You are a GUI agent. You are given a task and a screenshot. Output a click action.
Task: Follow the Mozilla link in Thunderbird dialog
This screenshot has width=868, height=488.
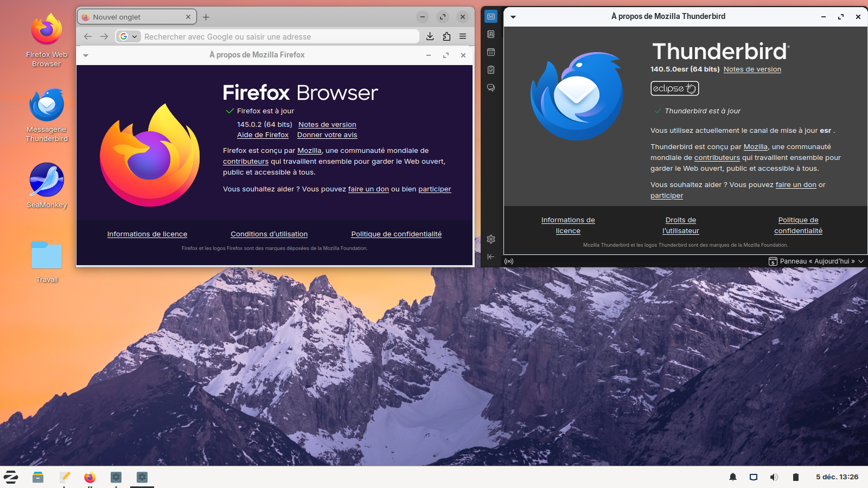point(756,147)
